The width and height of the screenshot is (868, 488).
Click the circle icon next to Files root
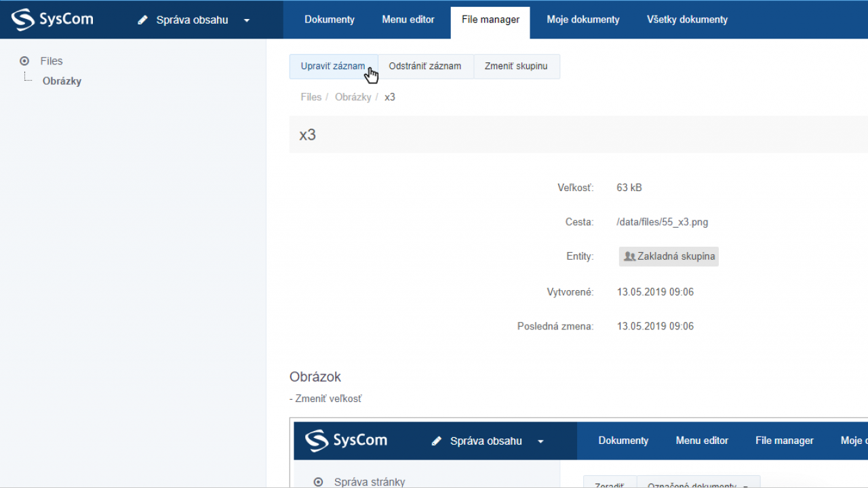[x=25, y=61]
